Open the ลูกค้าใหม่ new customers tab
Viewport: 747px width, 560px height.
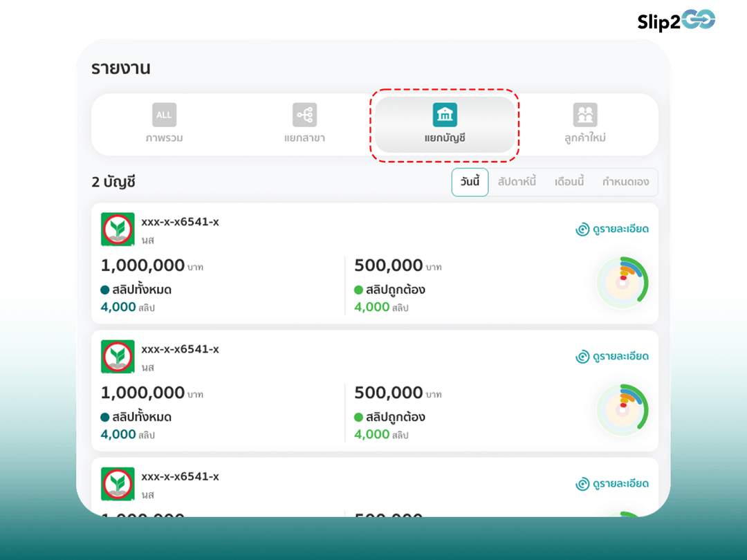tap(585, 124)
